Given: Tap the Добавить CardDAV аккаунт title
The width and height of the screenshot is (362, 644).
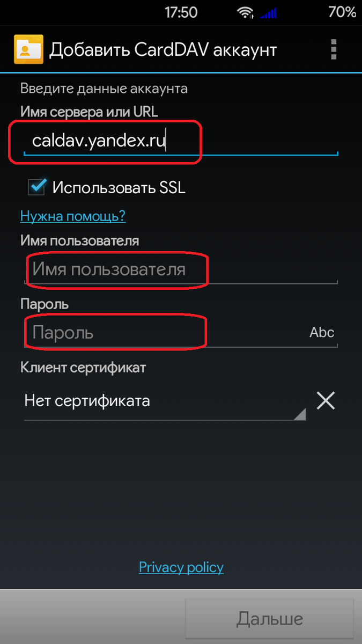Looking at the screenshot, I should (164, 50).
